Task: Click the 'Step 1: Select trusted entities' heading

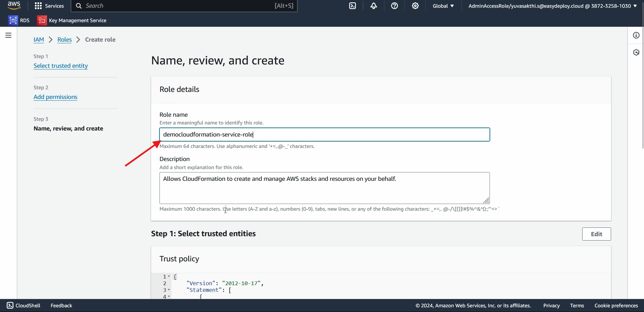Action: tap(203, 233)
